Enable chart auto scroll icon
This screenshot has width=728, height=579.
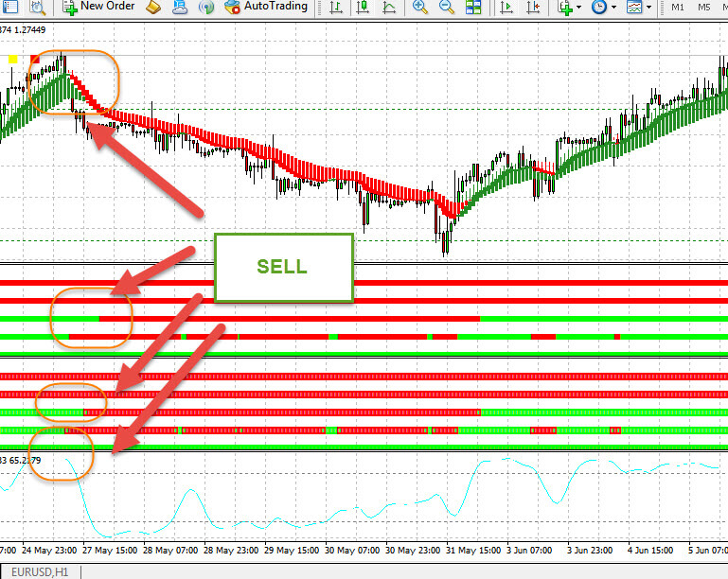(x=507, y=8)
